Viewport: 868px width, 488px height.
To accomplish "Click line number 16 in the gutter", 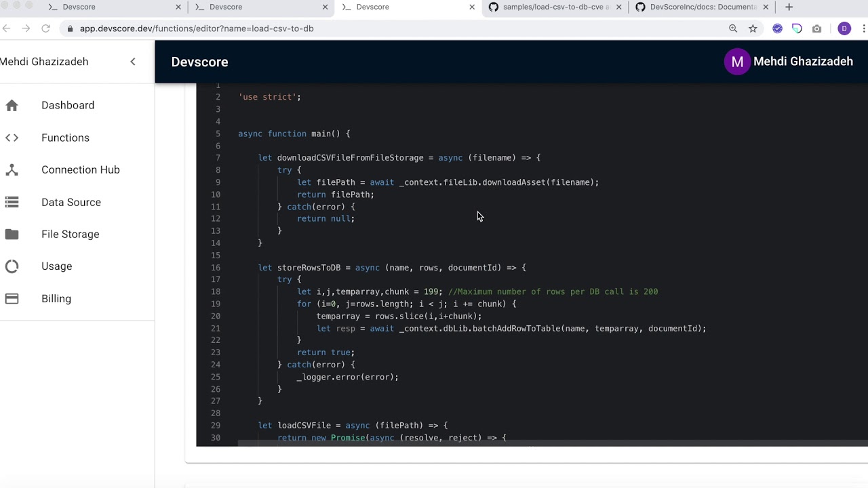I will click(216, 268).
